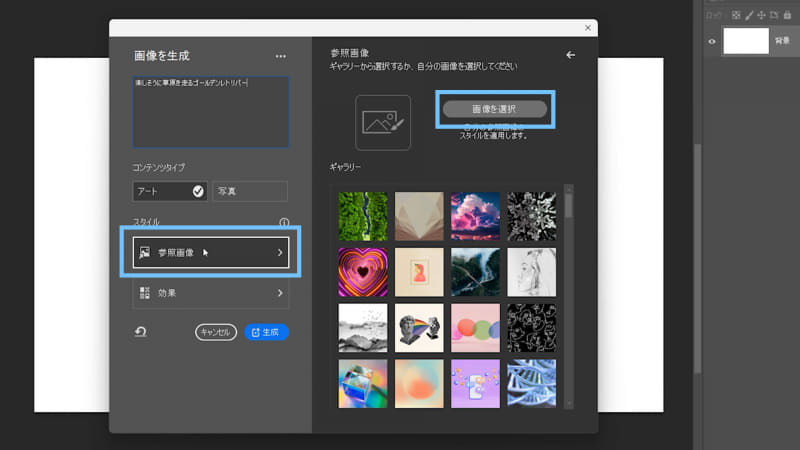The image size is (800, 450).
Task: Select the blue DNA helix thumbnail
Action: click(x=532, y=384)
